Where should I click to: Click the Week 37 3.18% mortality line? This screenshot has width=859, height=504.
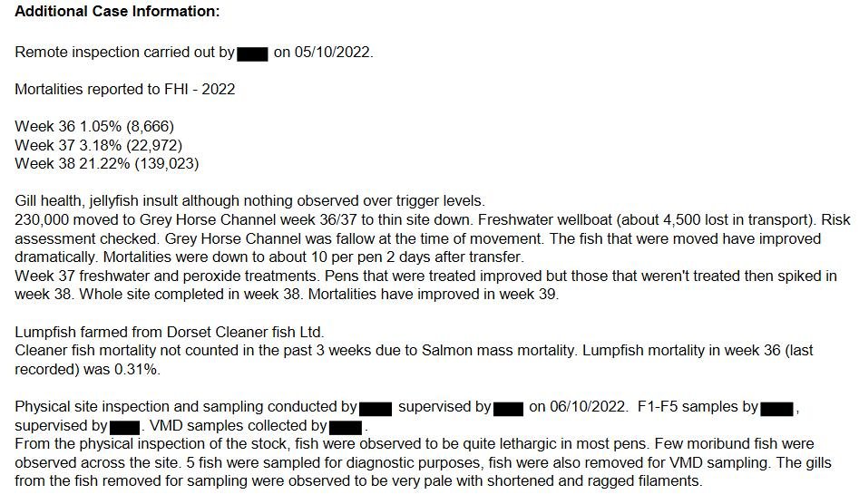(99, 145)
